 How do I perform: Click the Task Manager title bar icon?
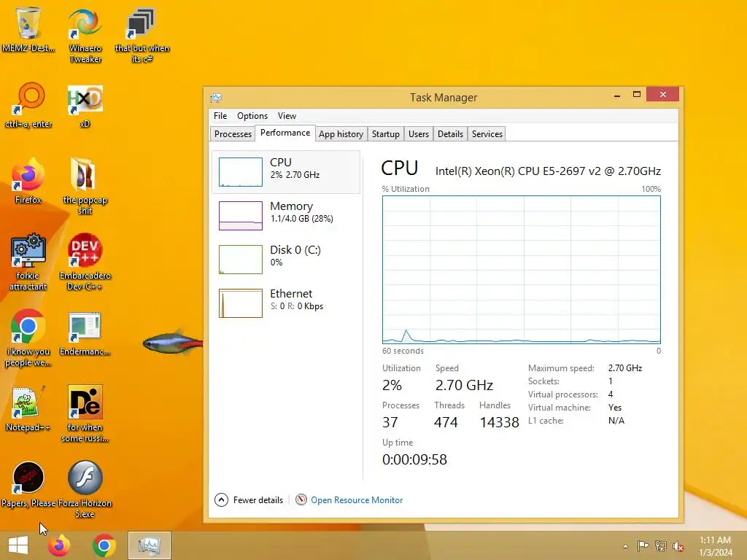[x=216, y=98]
